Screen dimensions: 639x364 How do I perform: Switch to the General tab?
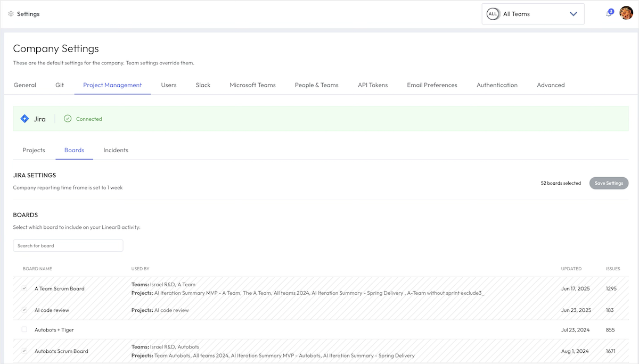point(25,85)
